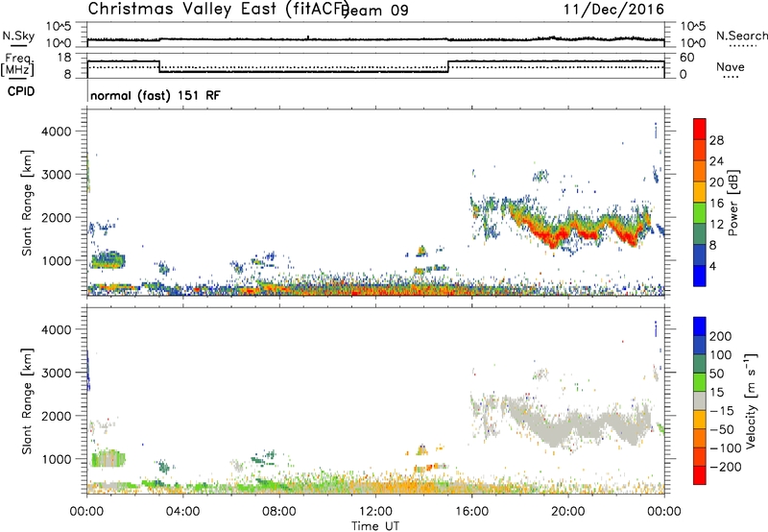
Task: Click the 'Christmas Valley East (fitACF)' title
Action: 218,9
